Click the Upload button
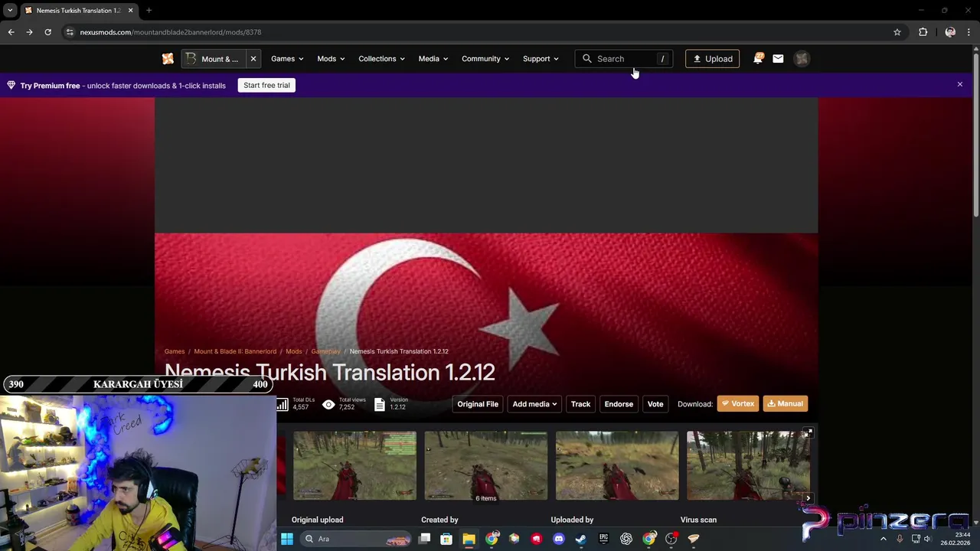The image size is (980, 551). (712, 59)
